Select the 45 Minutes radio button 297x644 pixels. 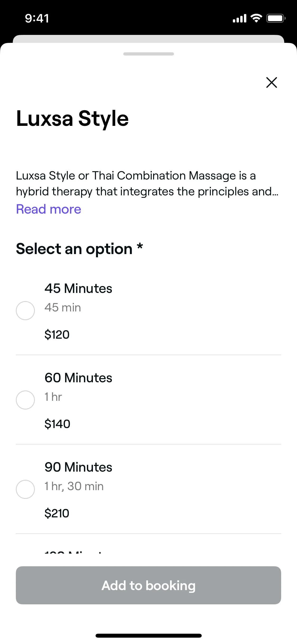(25, 310)
